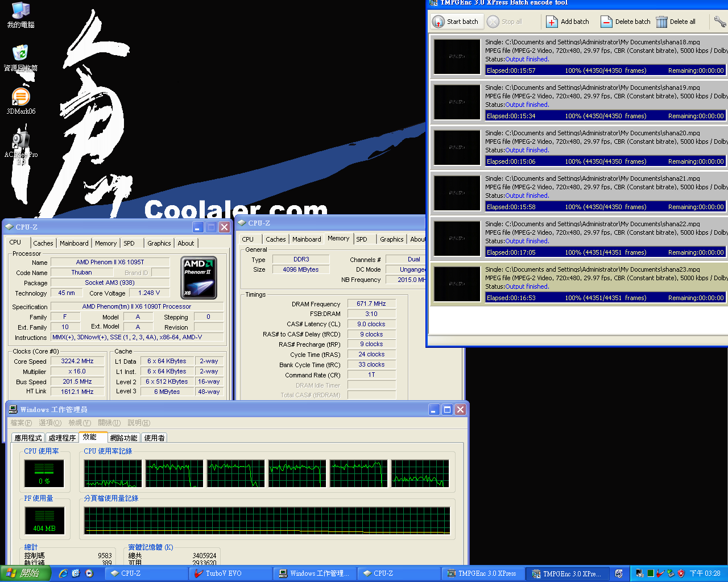Viewport: 728px width, 582px height.
Task: Click the clock showing 下午 03:28
Action: [705, 573]
